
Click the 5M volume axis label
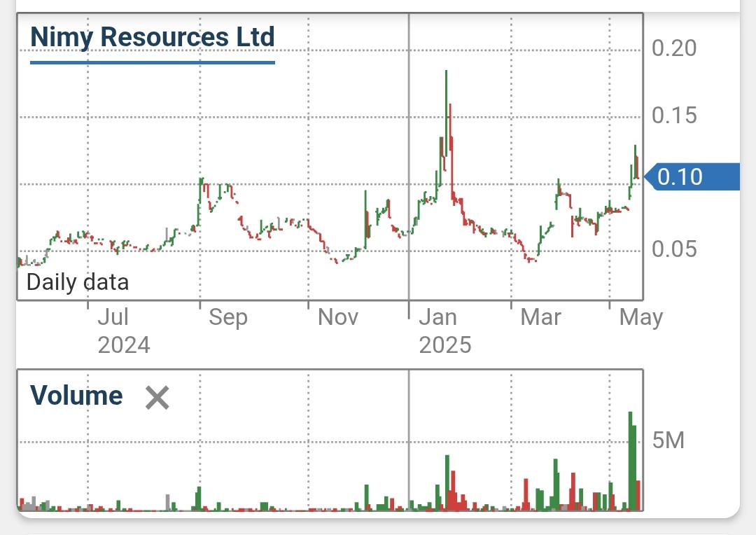(x=668, y=441)
